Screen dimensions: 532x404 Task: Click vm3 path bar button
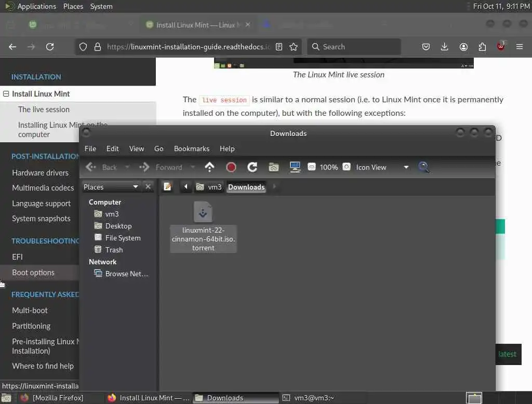coord(209,187)
